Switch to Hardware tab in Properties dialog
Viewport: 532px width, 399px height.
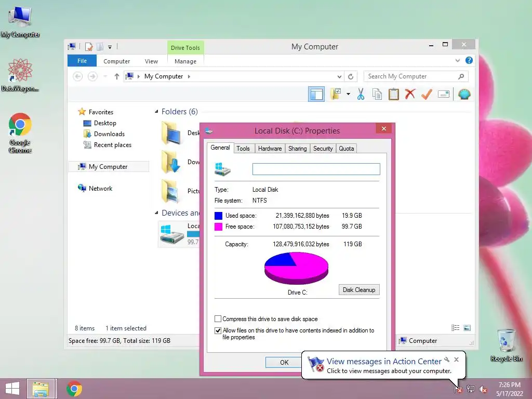(x=270, y=149)
